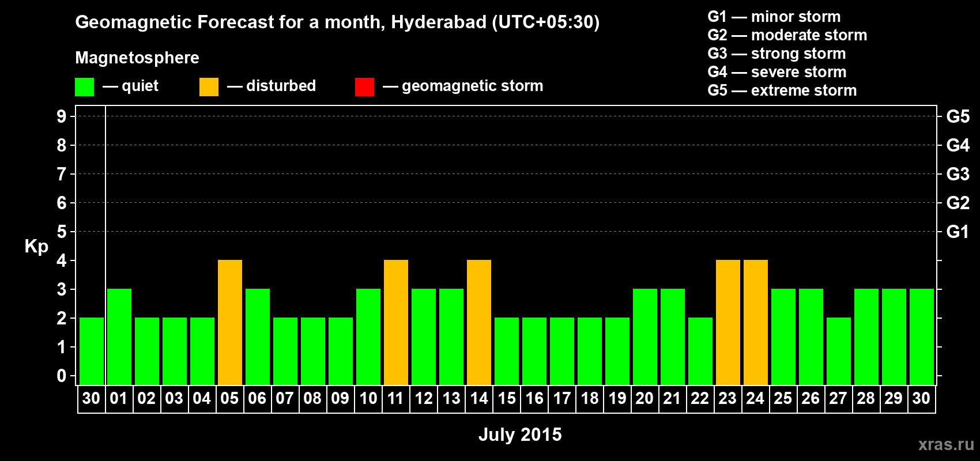Select the orange bar for July 14
The image size is (980, 461).
pyautogui.click(x=479, y=323)
